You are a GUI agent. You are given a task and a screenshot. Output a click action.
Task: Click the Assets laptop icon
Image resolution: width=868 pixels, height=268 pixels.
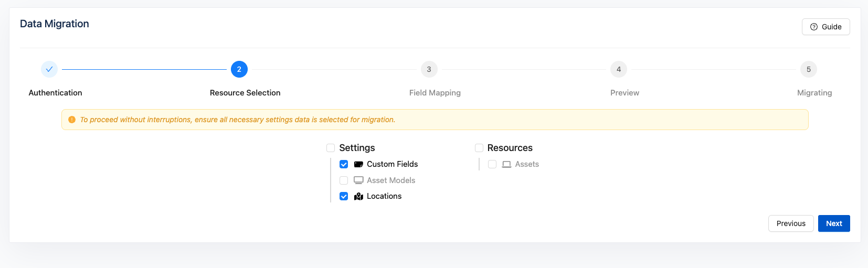pos(506,164)
